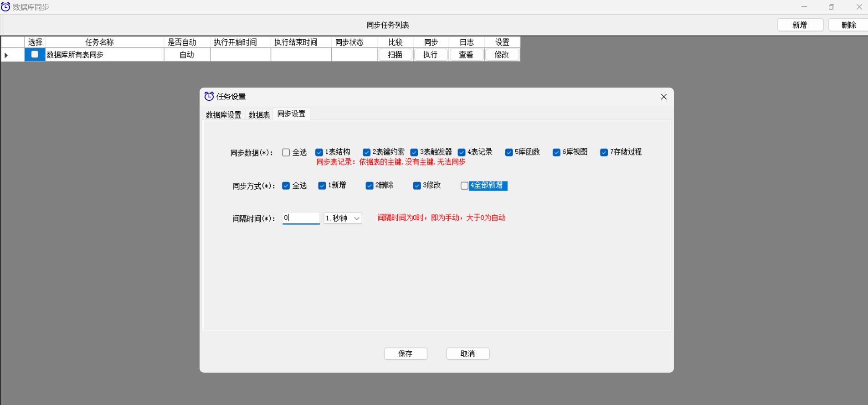Click 查看 log button in task row

point(466,55)
